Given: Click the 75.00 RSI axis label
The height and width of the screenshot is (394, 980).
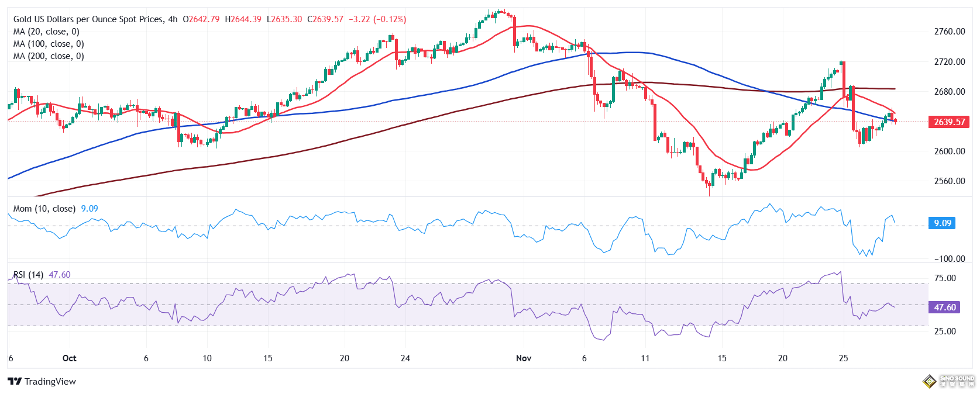Looking at the screenshot, I should click(x=945, y=278).
